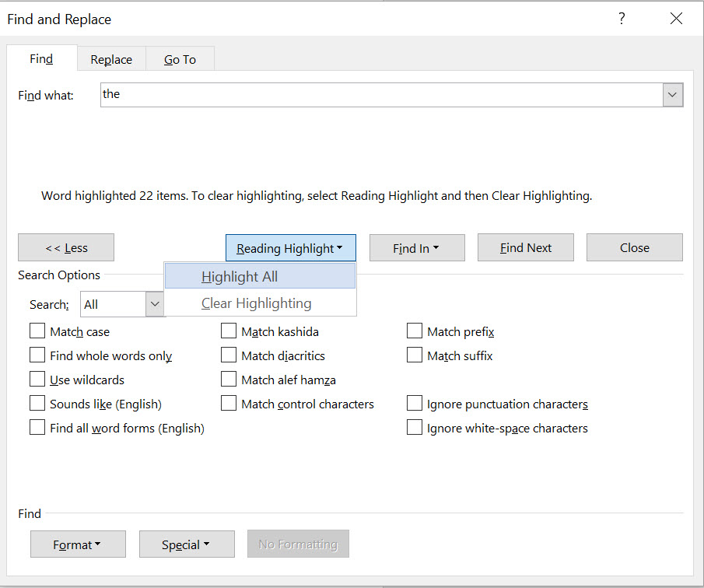
Task: Collapse options with the Less button
Action: point(66,247)
